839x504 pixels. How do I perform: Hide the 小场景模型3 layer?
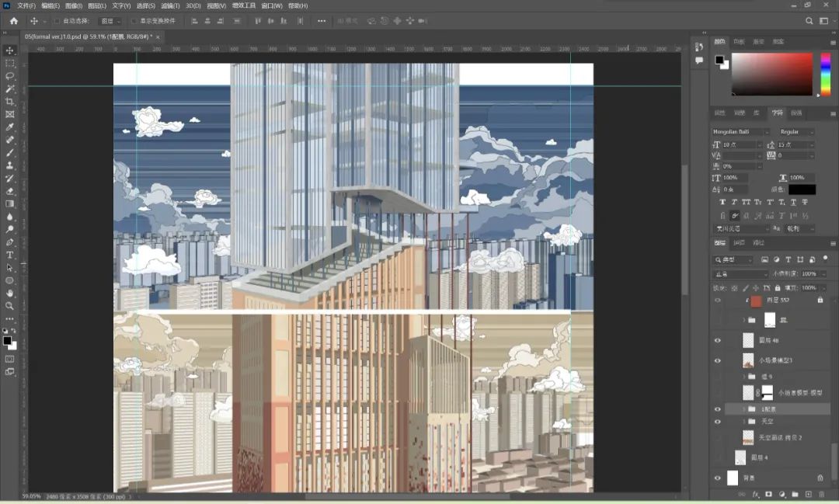click(x=718, y=360)
